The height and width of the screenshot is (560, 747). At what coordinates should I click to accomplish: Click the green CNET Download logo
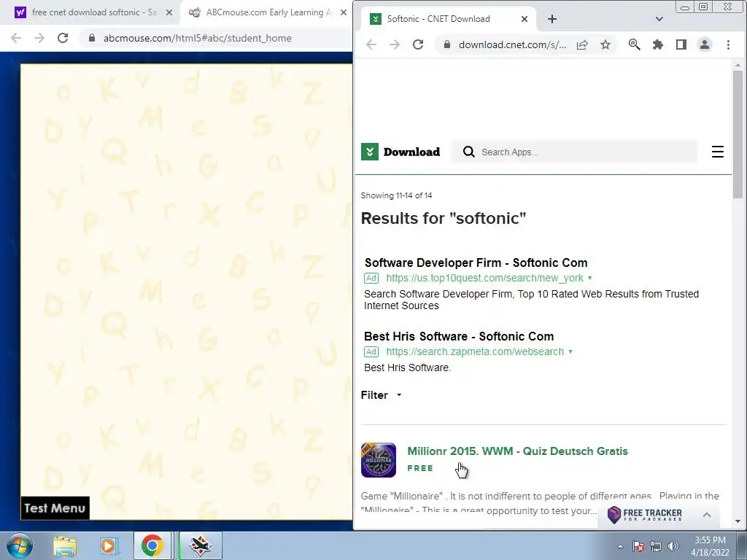click(400, 152)
